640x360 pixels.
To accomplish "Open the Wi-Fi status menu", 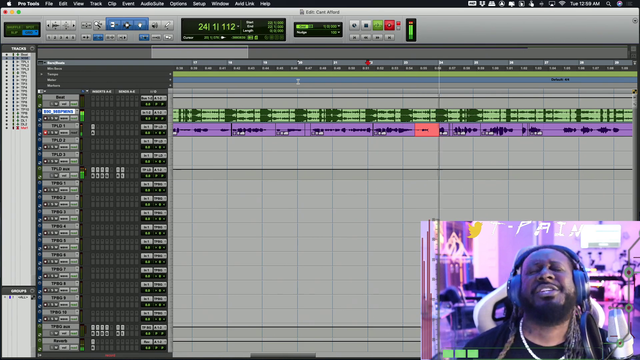I will pos(562,4).
